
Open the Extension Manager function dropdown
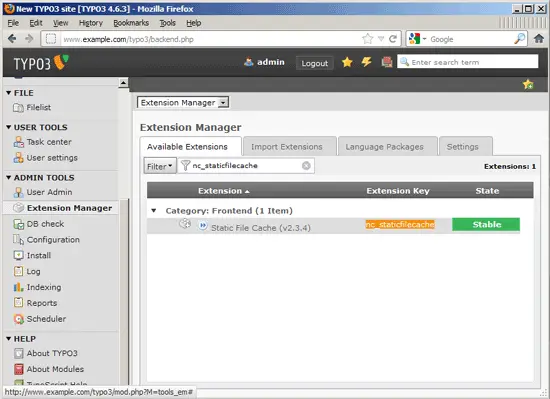[183, 102]
